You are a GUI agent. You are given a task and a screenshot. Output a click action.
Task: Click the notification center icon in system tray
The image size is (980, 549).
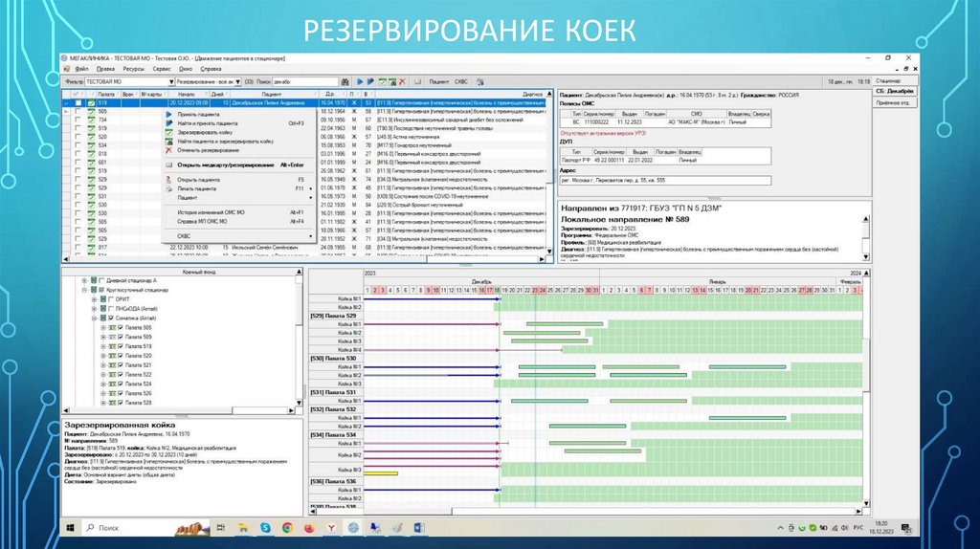[x=905, y=528]
